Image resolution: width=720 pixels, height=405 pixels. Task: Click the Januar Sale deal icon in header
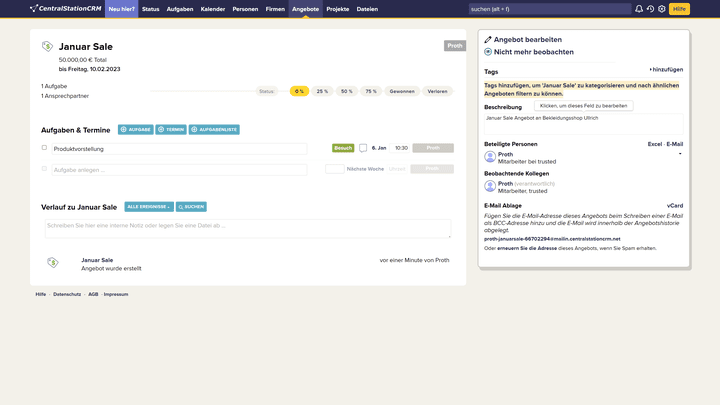[x=48, y=47]
